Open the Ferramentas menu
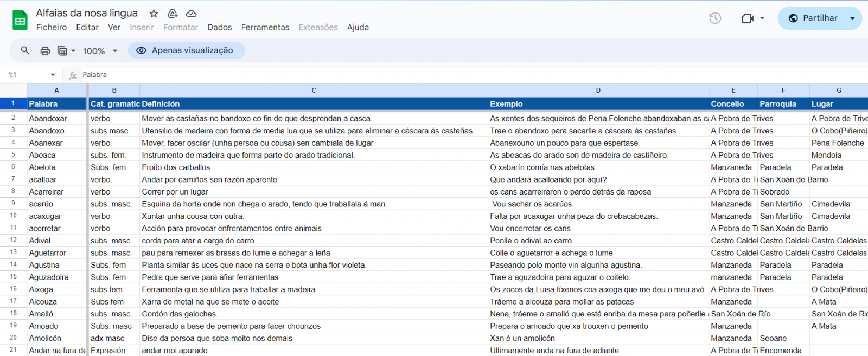Viewport: 868px width, 356px height. pyautogui.click(x=265, y=27)
